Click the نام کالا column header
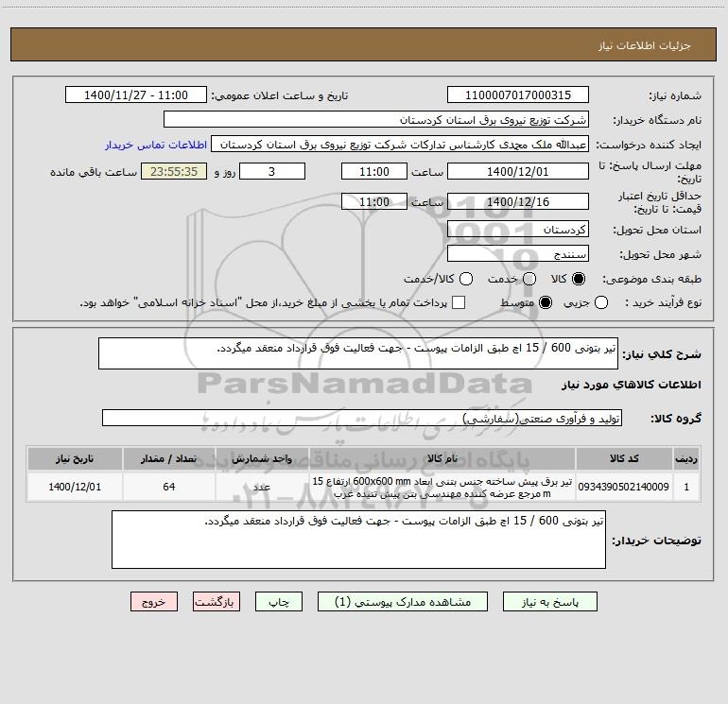This screenshot has height=704, width=728. tap(442, 459)
